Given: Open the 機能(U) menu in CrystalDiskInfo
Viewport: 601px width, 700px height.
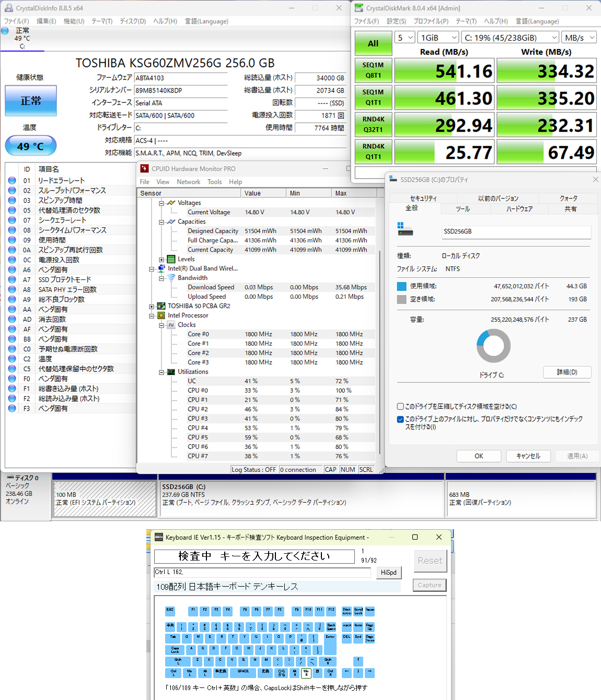Looking at the screenshot, I should [x=74, y=21].
